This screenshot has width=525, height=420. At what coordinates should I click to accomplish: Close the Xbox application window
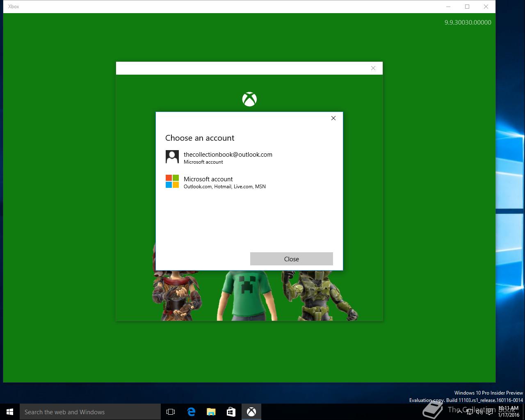tap(486, 7)
